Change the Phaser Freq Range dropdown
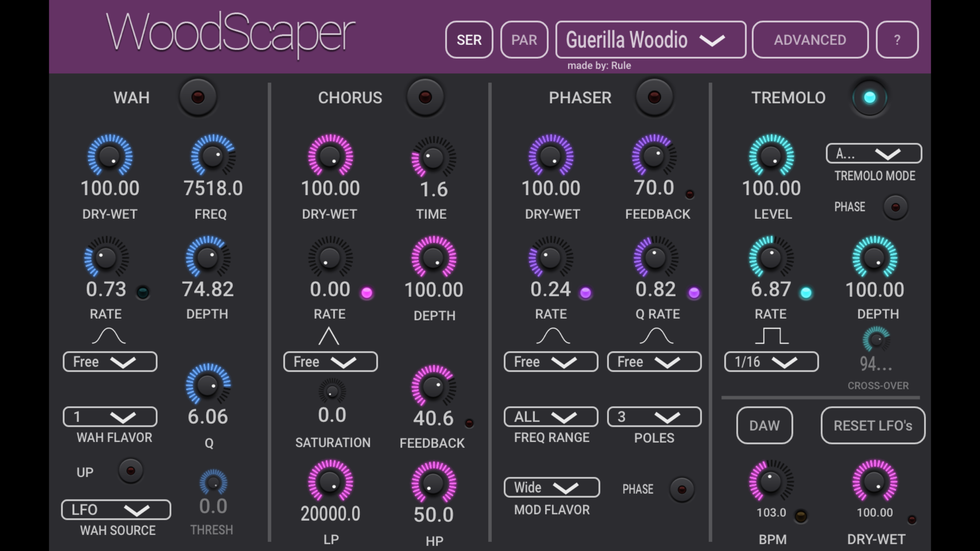The image size is (980, 551). [550, 417]
